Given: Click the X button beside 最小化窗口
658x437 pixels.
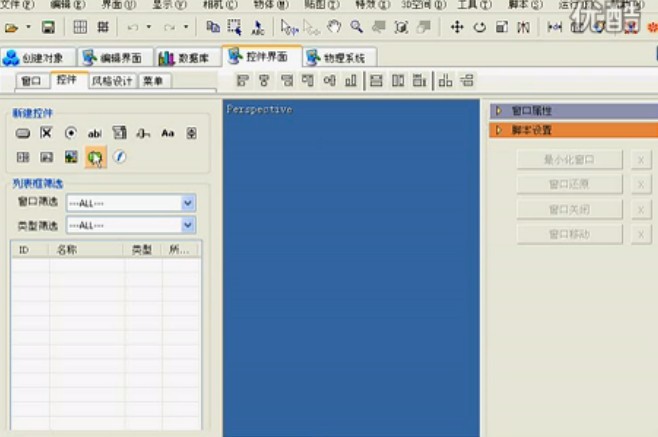Looking at the screenshot, I should 641,160.
